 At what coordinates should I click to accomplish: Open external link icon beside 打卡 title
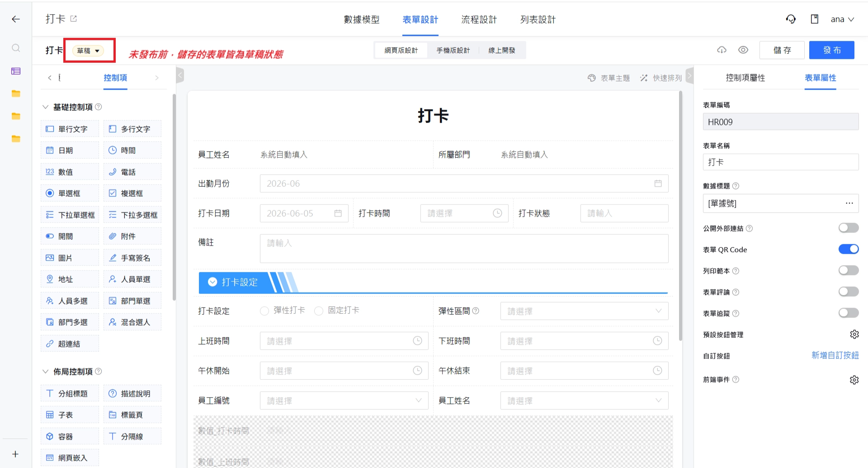[x=74, y=19]
